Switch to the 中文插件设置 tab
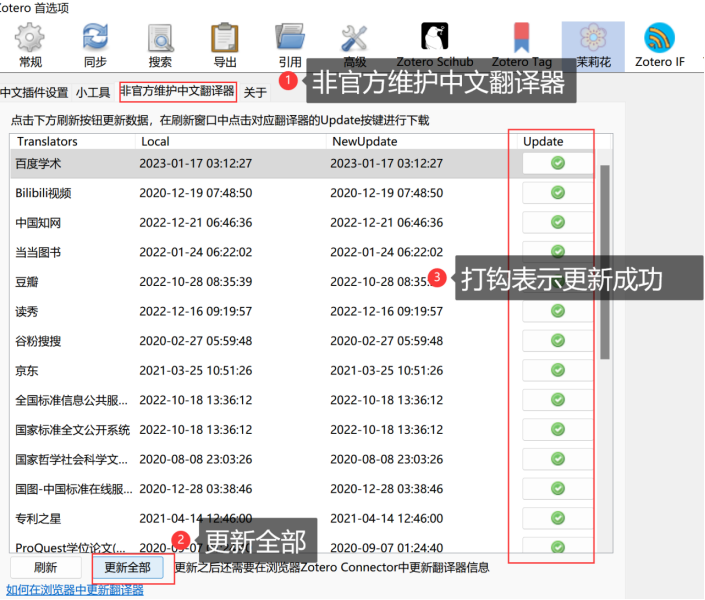Viewport: 705px width, 600px height. 34,92
